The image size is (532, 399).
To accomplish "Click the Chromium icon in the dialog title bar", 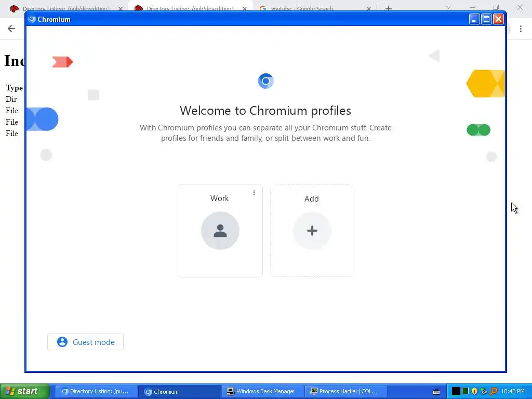I will (32, 19).
